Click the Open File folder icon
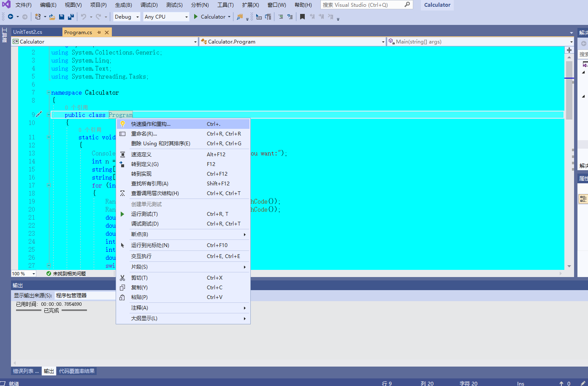The image size is (588, 386). tap(52, 17)
